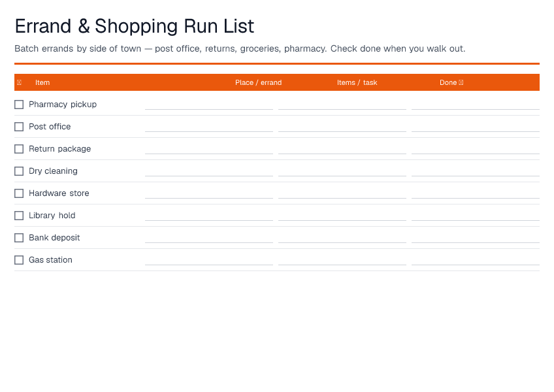Click the Place / errand field for Return package
The image size is (554, 392).
pos(209,149)
